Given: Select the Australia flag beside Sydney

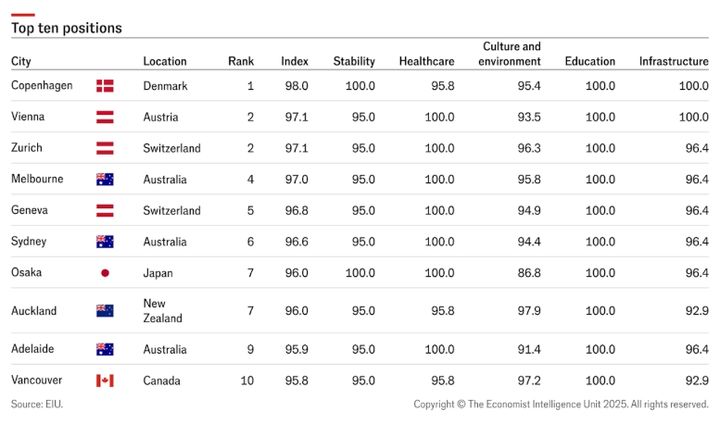Looking at the screenshot, I should point(104,242).
